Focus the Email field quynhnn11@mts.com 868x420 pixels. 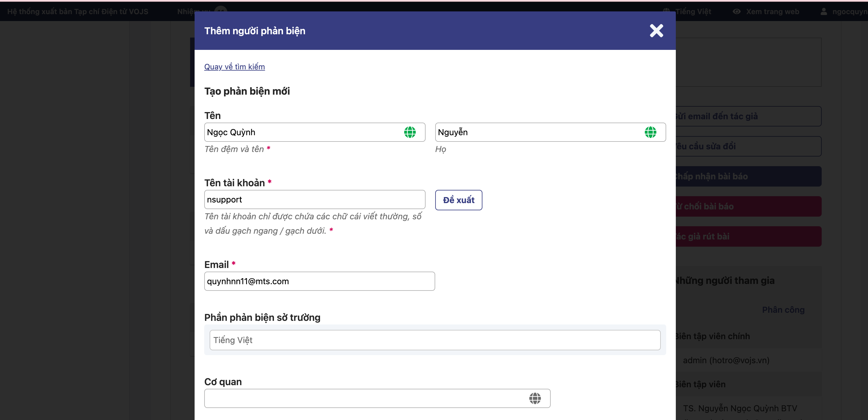(x=319, y=281)
